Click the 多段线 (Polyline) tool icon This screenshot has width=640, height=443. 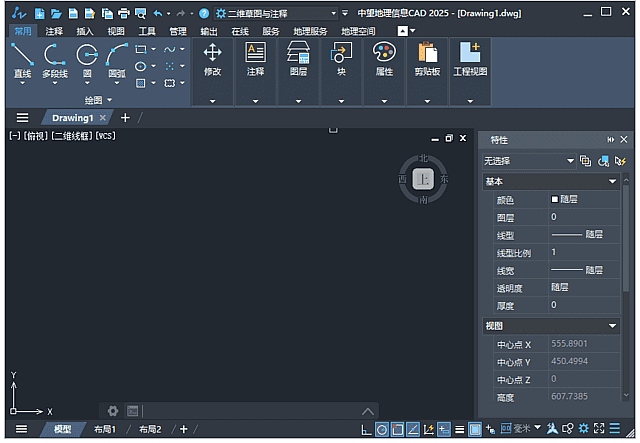[54, 55]
